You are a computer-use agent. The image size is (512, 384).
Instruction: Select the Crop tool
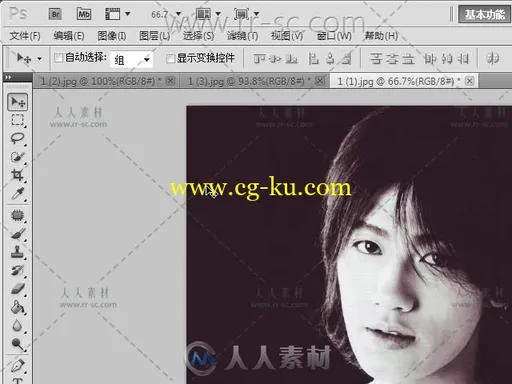(18, 175)
